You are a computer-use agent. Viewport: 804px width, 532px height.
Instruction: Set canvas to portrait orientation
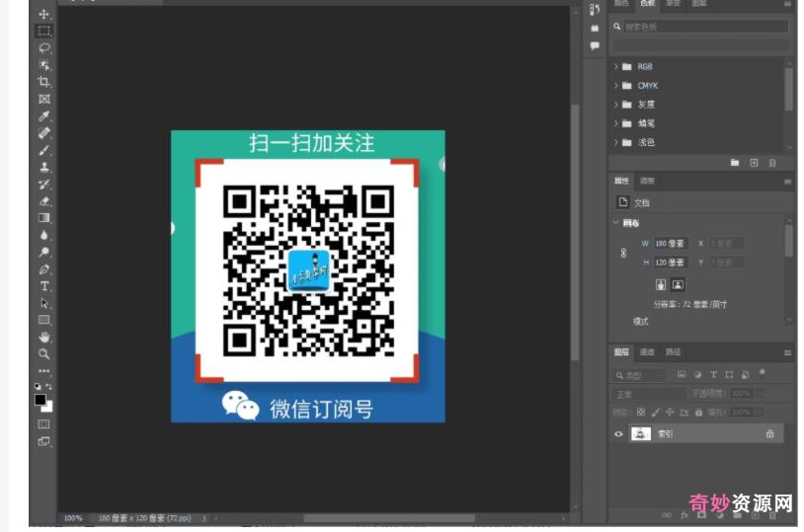(661, 284)
